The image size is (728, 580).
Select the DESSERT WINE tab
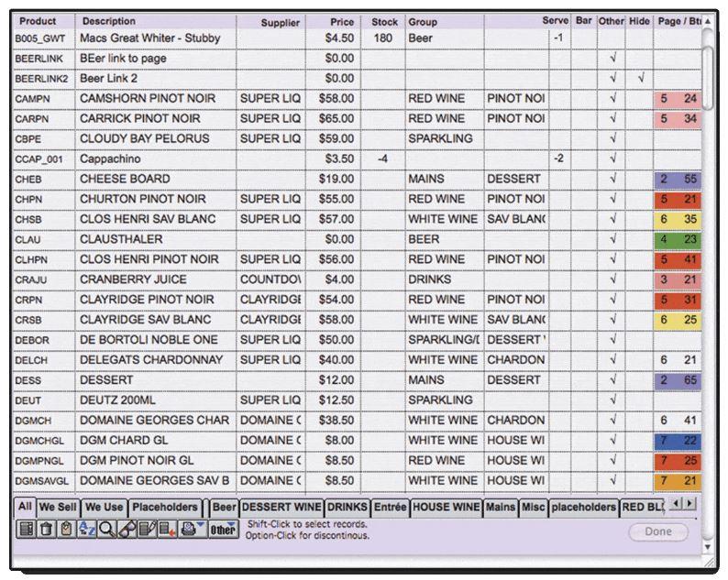click(281, 507)
